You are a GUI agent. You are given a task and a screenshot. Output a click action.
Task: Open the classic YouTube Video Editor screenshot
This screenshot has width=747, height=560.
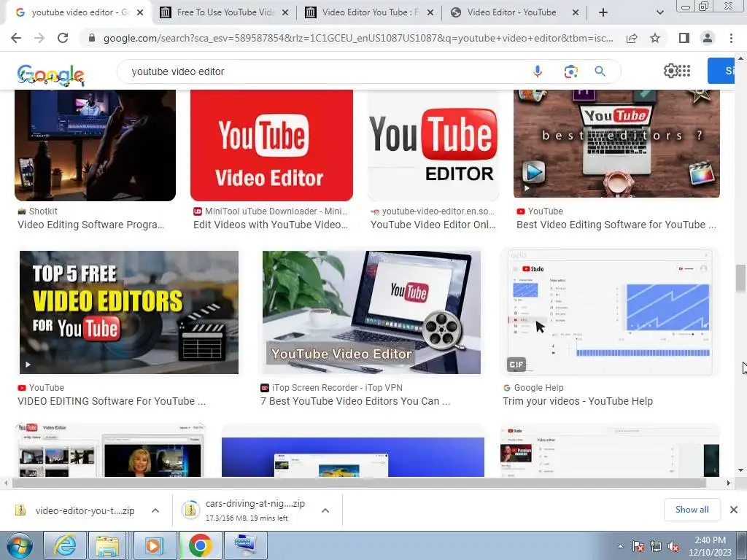click(x=110, y=449)
